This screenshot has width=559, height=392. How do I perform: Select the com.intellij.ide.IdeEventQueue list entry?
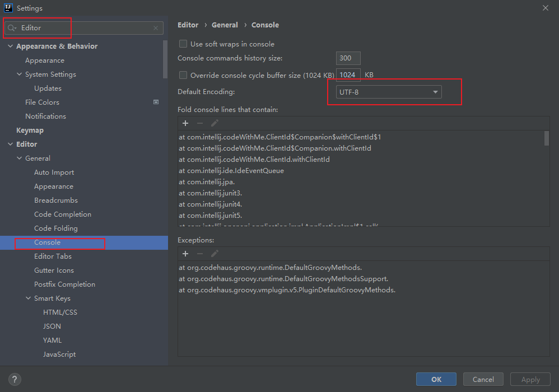tap(231, 171)
